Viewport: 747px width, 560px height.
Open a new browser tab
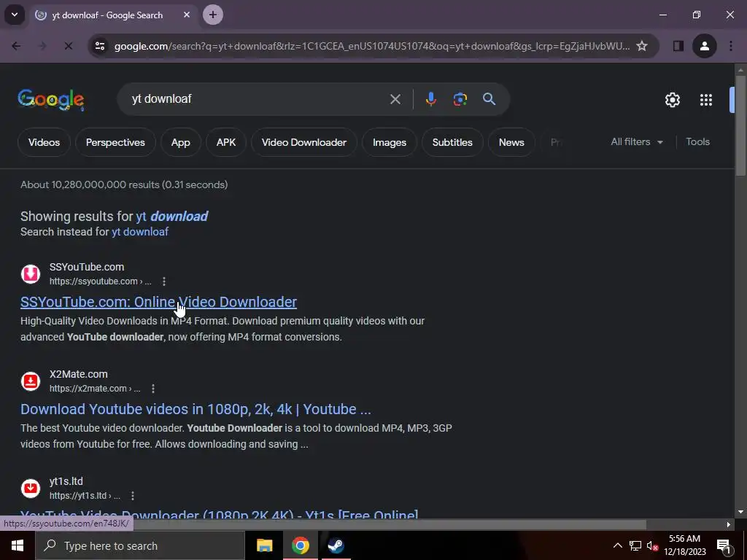213,15
